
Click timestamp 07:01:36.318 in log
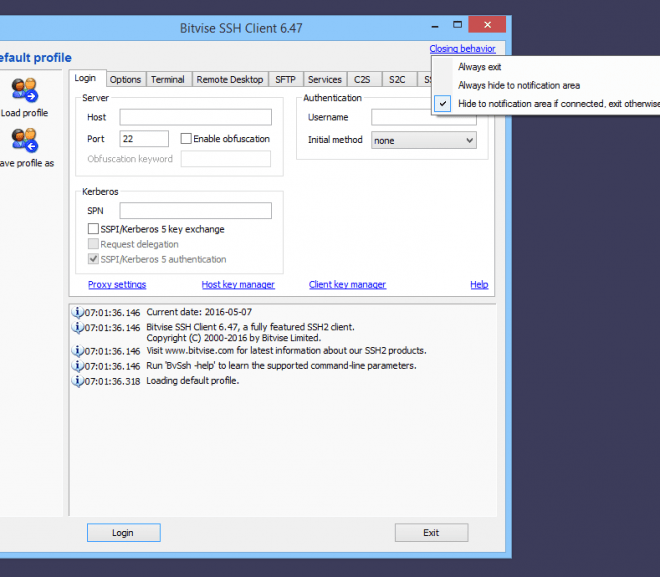tap(112, 381)
